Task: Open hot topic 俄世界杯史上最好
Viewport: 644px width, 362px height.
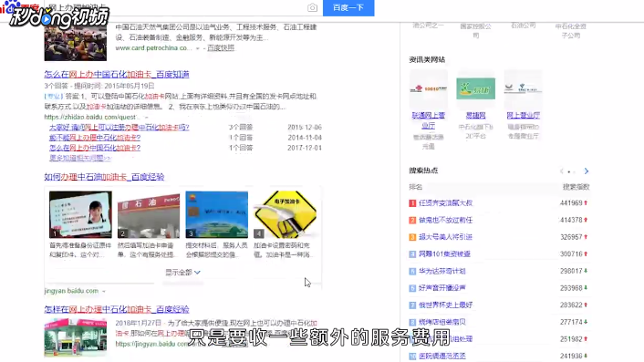Action: (x=446, y=305)
